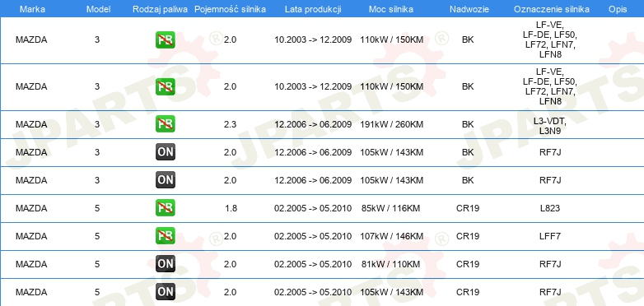Click the petrol icon in the LFF7 engine row
Image resolution: width=644 pixels, height=306 pixels.
(165, 236)
